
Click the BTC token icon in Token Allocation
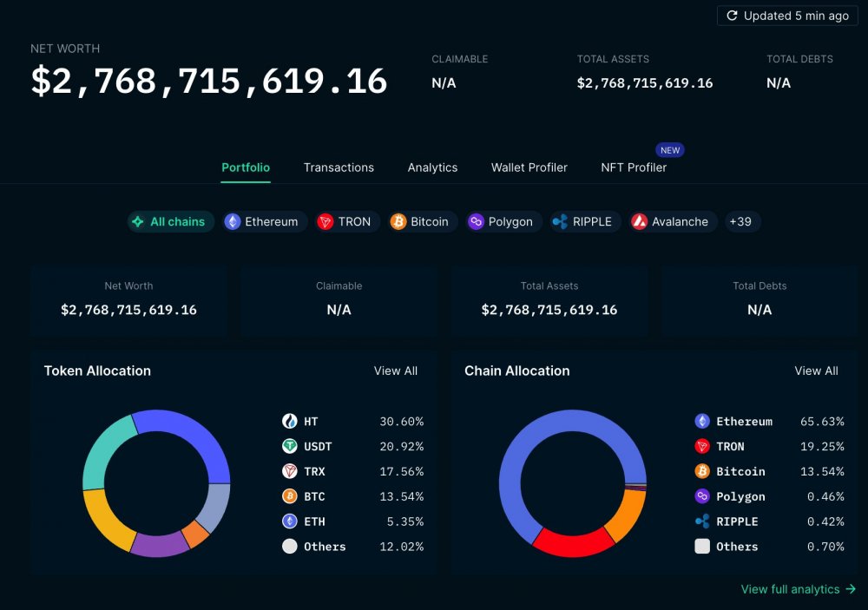point(290,496)
